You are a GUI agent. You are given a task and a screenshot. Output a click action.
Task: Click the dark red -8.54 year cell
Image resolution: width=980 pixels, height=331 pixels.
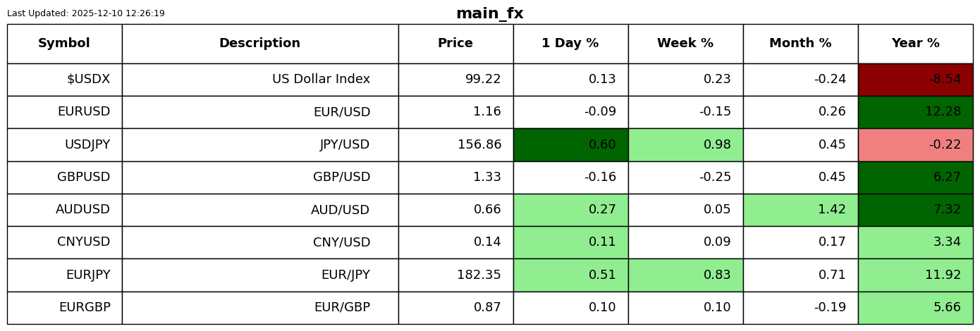pos(915,80)
